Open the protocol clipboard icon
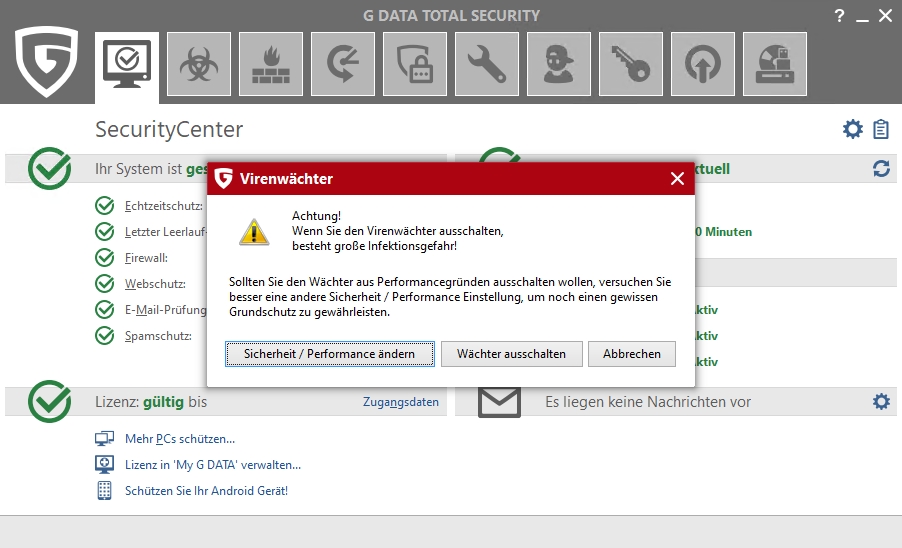The width and height of the screenshot is (902, 548). (x=881, y=129)
